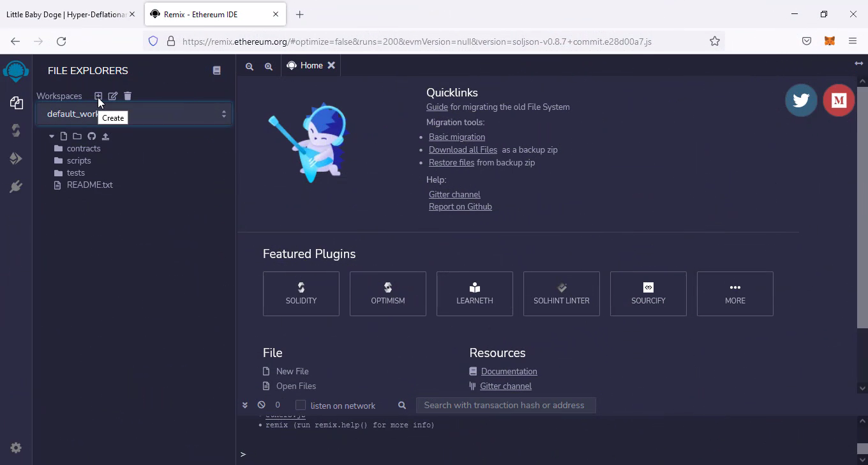Click the rename workspace icon

[x=113, y=96]
